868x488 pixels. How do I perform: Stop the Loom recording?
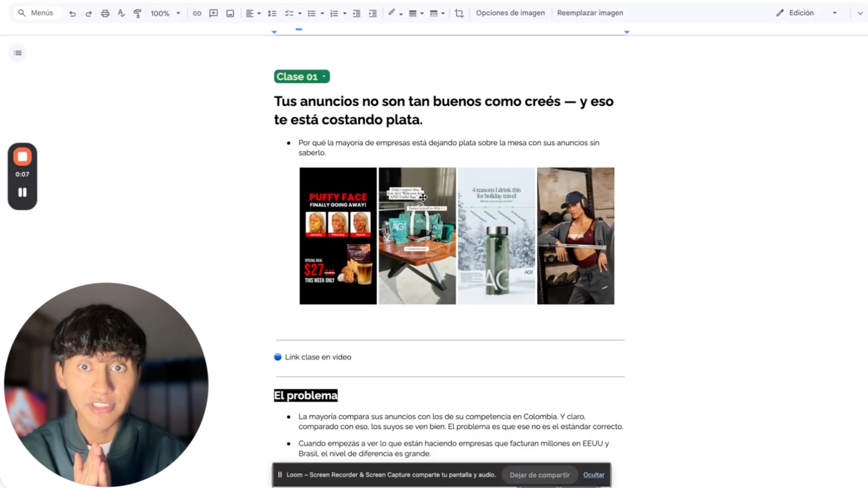pos(22,157)
